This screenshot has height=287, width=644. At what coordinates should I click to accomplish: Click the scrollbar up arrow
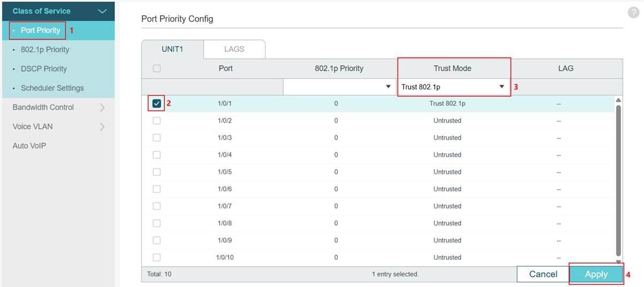click(x=619, y=100)
